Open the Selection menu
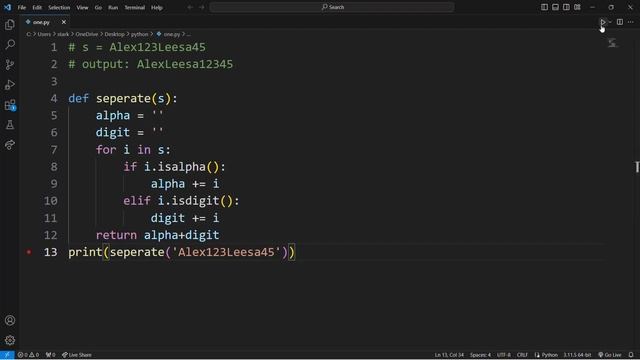640x360 pixels. [x=59, y=7]
